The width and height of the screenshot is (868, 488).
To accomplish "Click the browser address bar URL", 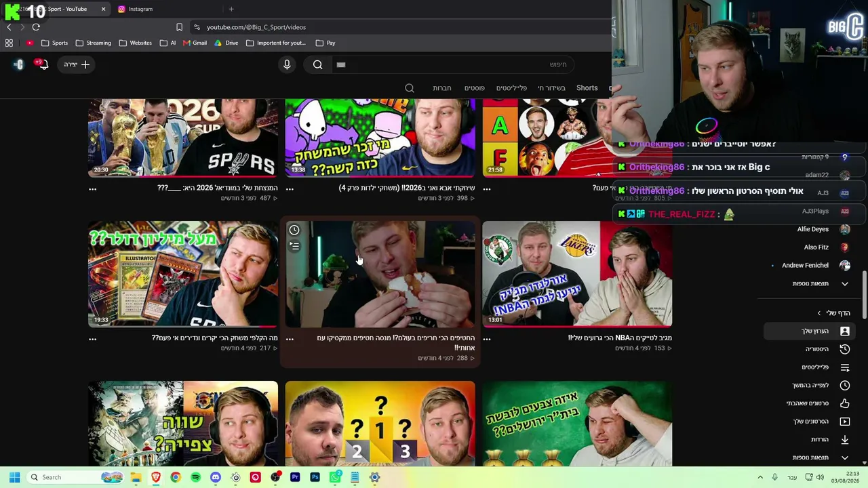I will 256,27.
